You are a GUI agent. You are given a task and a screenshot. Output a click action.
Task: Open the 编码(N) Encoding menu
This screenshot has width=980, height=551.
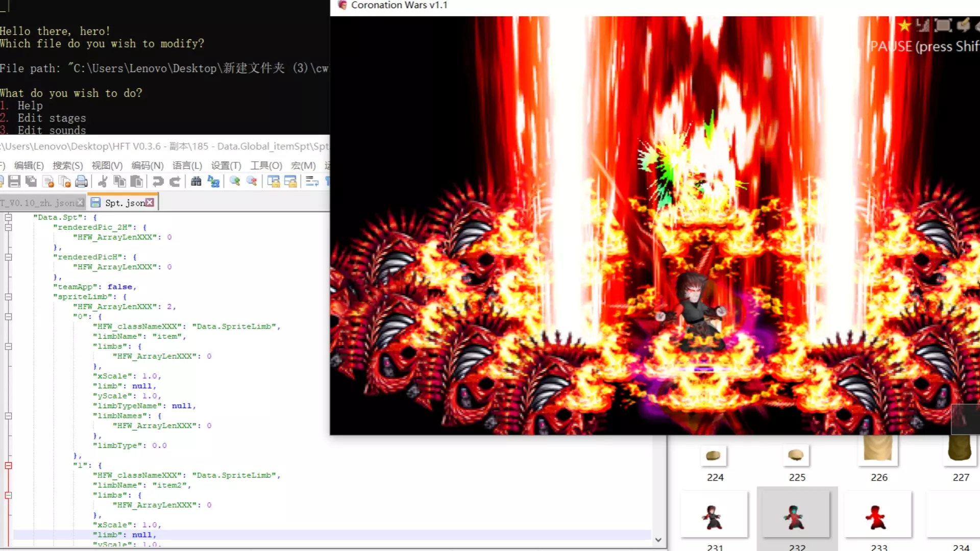[x=148, y=165]
